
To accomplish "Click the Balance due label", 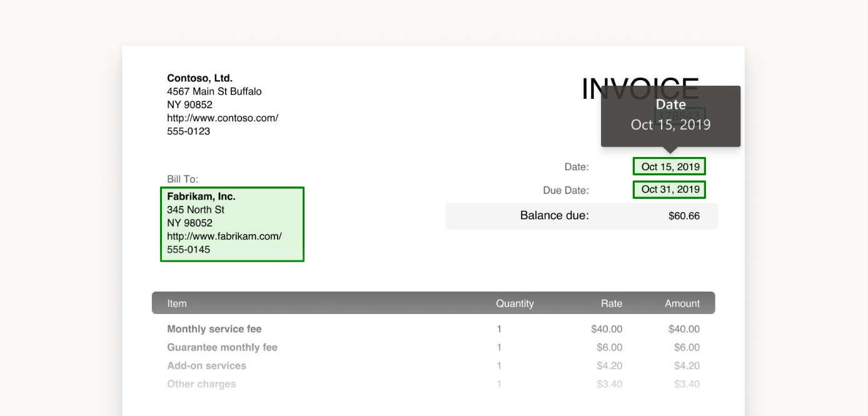I will click(x=554, y=215).
